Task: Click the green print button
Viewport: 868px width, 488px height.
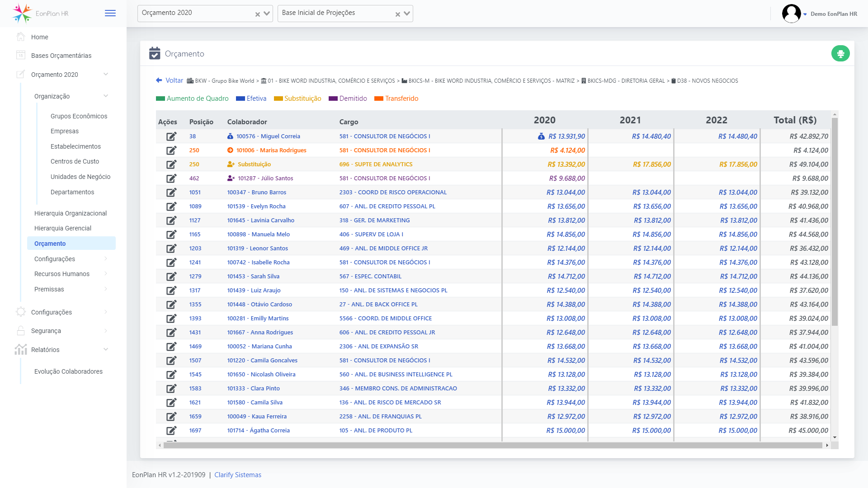Action: tap(840, 54)
